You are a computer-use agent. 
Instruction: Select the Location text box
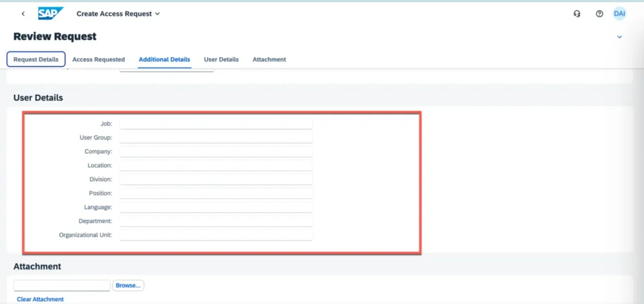click(x=216, y=166)
